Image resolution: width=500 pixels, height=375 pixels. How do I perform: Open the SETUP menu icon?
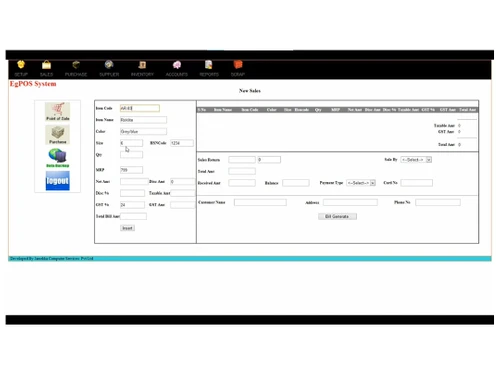point(21,65)
